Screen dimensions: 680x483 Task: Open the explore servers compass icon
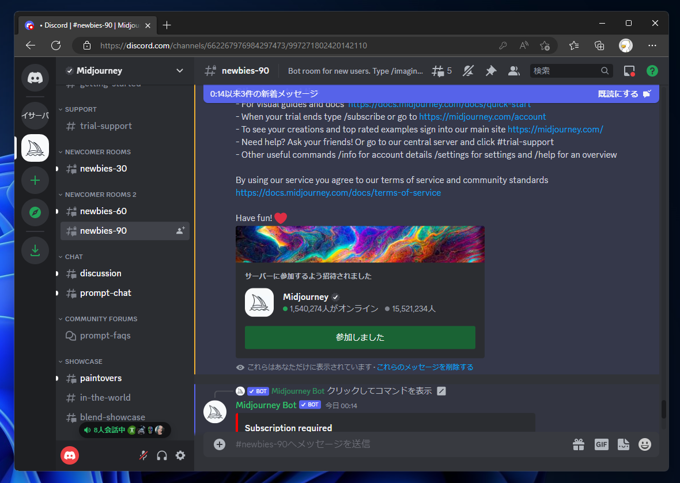pos(35,212)
